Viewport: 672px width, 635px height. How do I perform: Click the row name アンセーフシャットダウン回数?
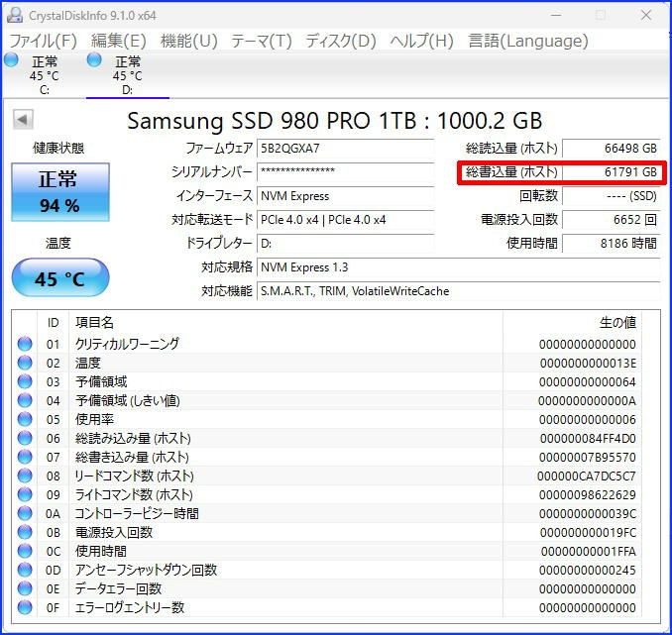(x=146, y=570)
